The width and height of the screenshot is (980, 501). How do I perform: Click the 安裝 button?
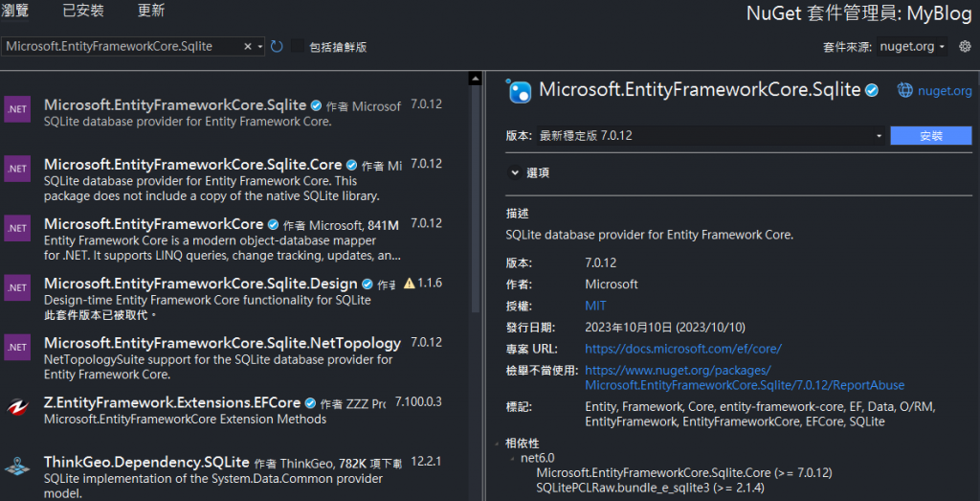930,136
